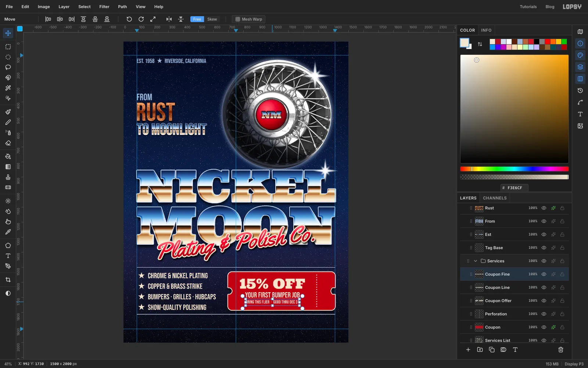Select the Paint Bucket tool
588x368 pixels.
coord(8,156)
